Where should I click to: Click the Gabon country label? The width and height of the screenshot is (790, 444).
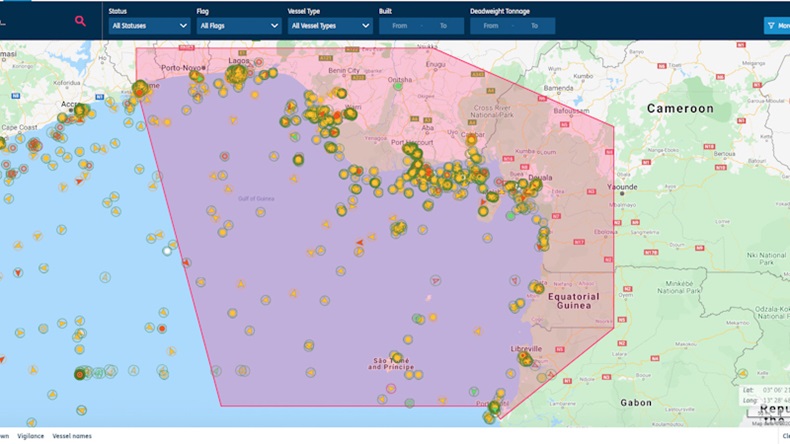coord(636,403)
